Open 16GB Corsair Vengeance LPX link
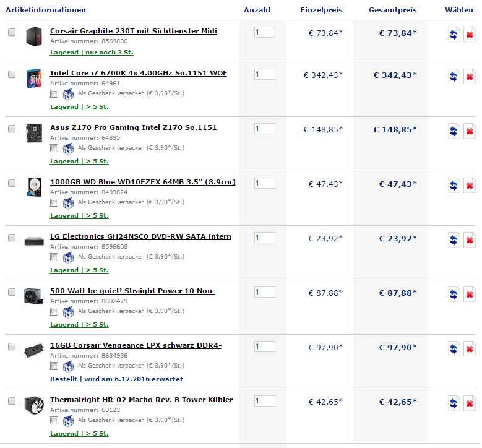The width and height of the screenshot is (482, 448). tap(136, 345)
